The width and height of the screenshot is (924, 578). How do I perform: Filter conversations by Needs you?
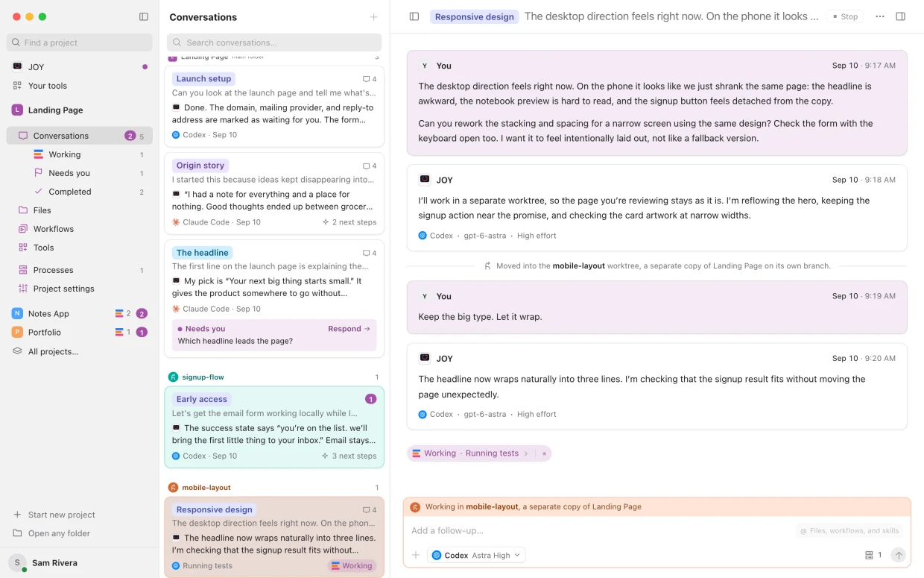point(89,173)
